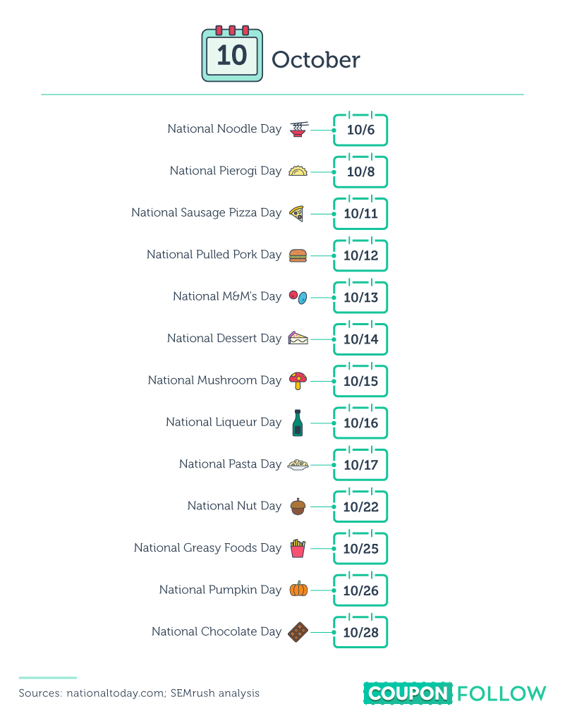
Task: Click the October calendar icon showing 10
Action: 231,54
